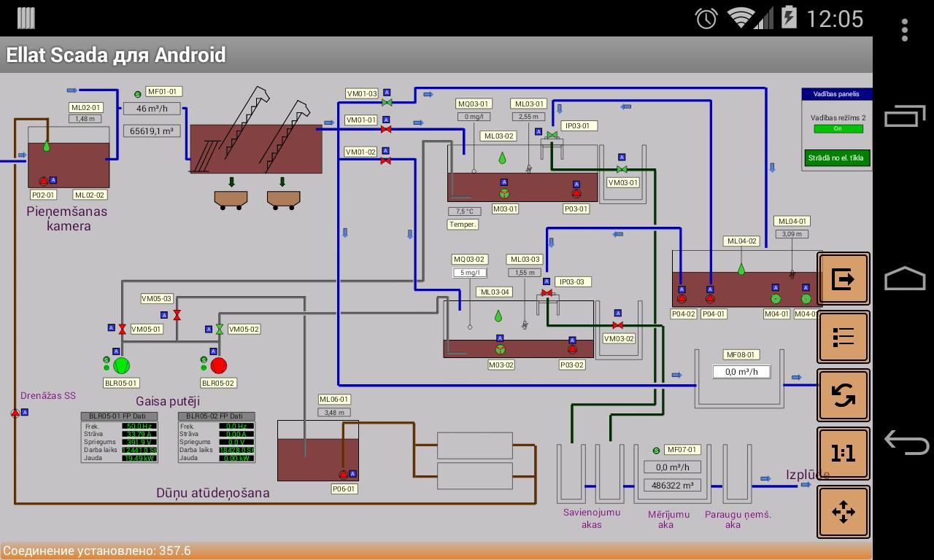Tap the pan arrows icon in the sidebar
This screenshot has height=560, width=934.
[843, 511]
